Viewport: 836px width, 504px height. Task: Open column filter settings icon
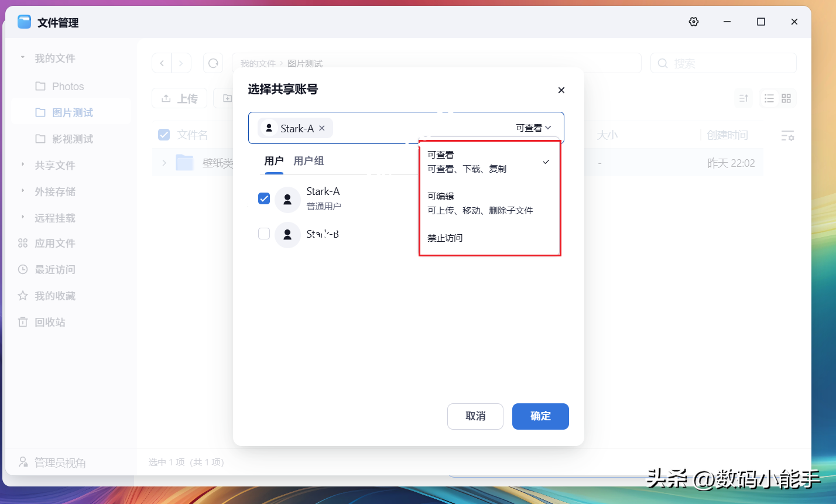click(x=787, y=136)
